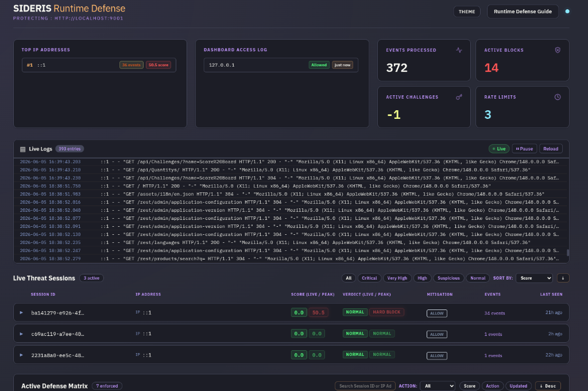Click ALLOW mitigation for session c69ac119
Screen dimensions: 588x391
(x=437, y=334)
